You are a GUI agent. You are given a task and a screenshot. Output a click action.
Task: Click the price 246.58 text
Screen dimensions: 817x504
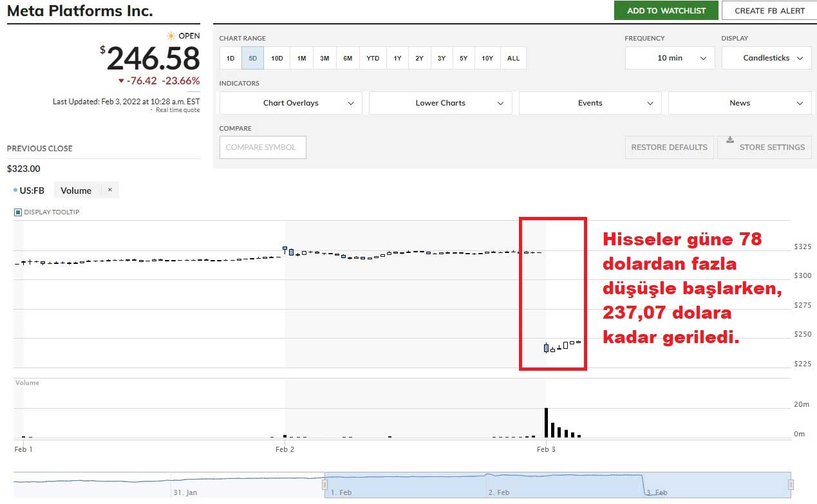(x=153, y=59)
